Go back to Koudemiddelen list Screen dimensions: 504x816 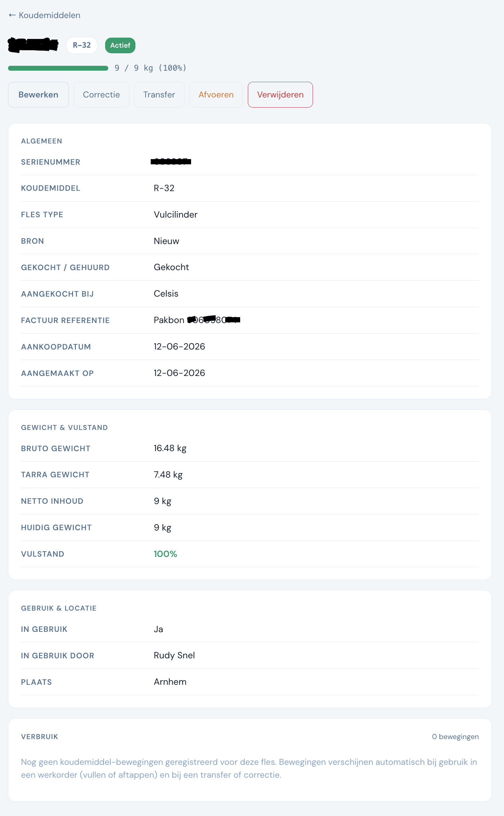click(45, 15)
